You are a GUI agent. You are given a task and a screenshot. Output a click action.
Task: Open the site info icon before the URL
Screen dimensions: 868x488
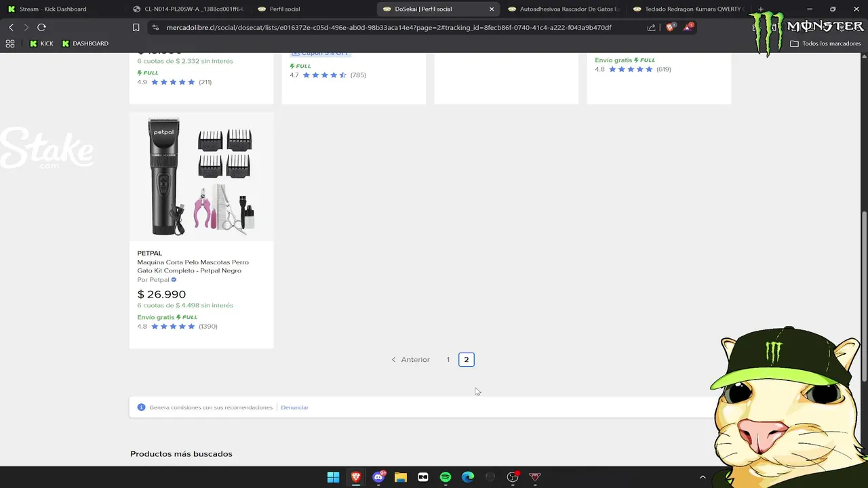pyautogui.click(x=155, y=28)
